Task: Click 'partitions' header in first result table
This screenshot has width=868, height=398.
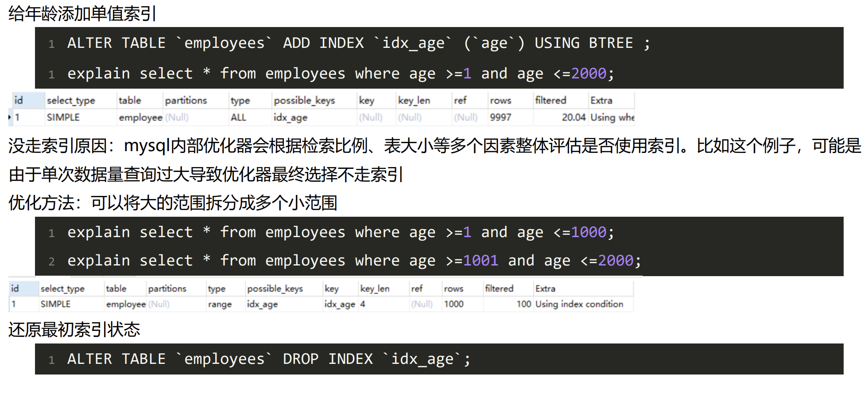Action: tap(186, 101)
